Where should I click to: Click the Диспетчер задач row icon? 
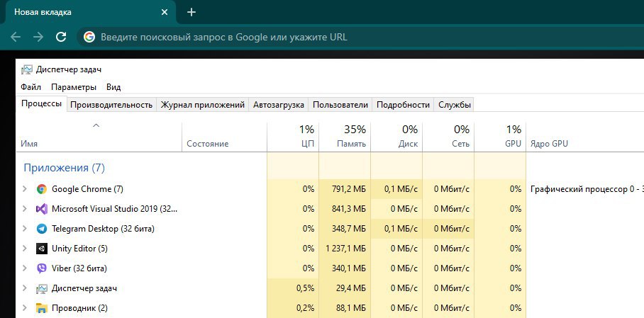(x=41, y=288)
